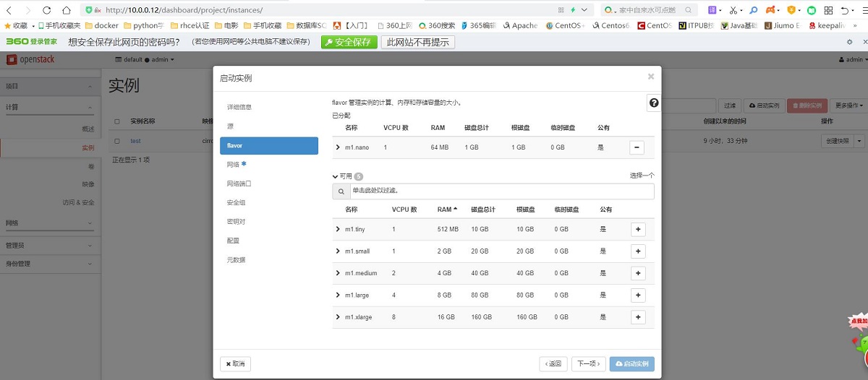The height and width of the screenshot is (380, 868).
Task: Sort available flavors by VCPU 数 column
Action: coord(404,210)
